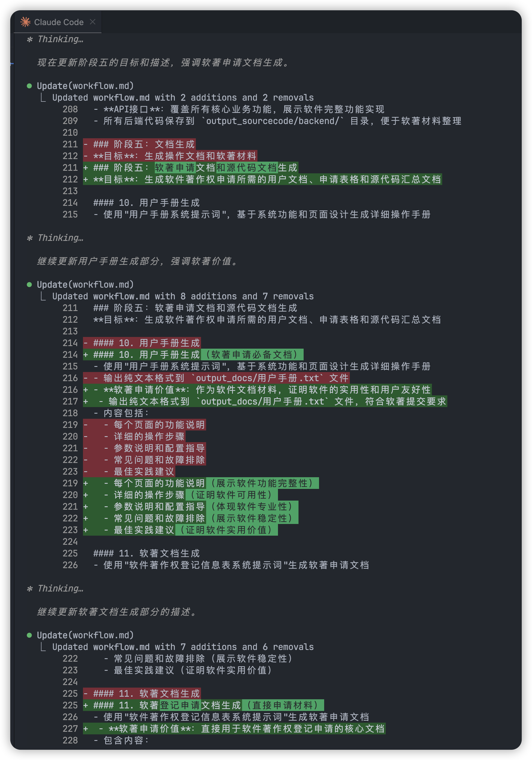This screenshot has height=760, width=532.
Task: Click green dot of the 8-additions Update(workflow.md)
Action: [x=29, y=285]
